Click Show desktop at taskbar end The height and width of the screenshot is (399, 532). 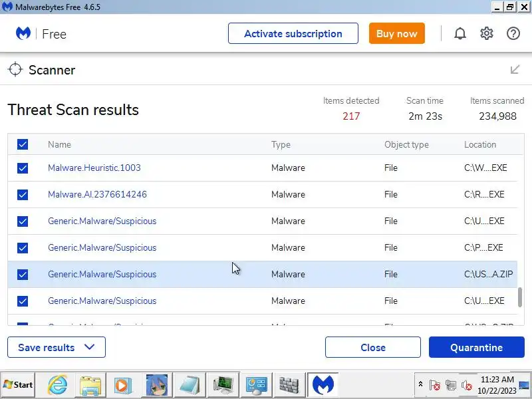point(525,385)
